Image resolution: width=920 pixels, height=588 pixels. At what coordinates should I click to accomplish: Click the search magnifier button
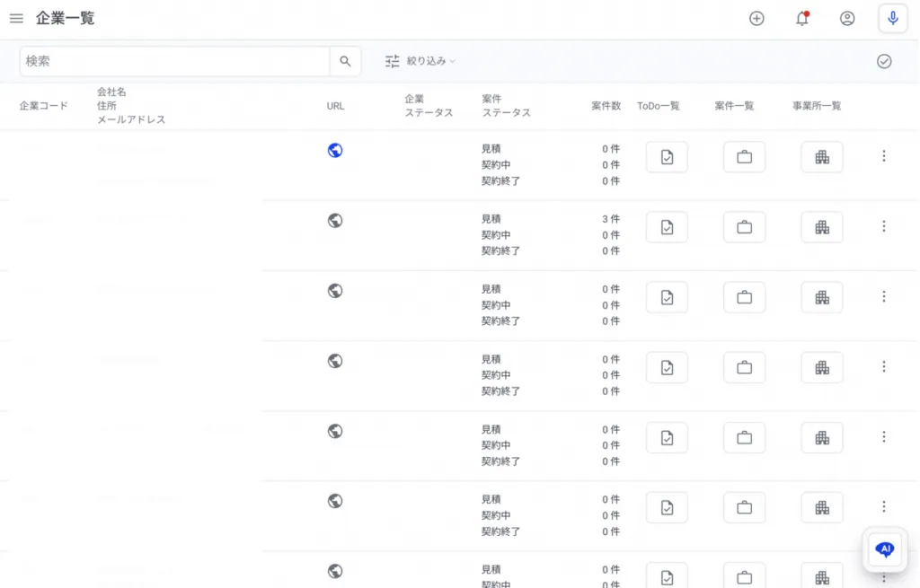(x=345, y=61)
